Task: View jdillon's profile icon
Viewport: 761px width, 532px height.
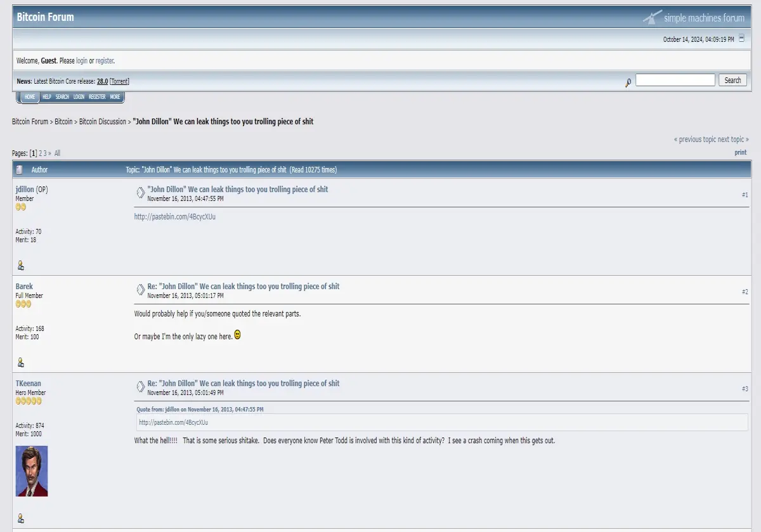Action: point(20,266)
